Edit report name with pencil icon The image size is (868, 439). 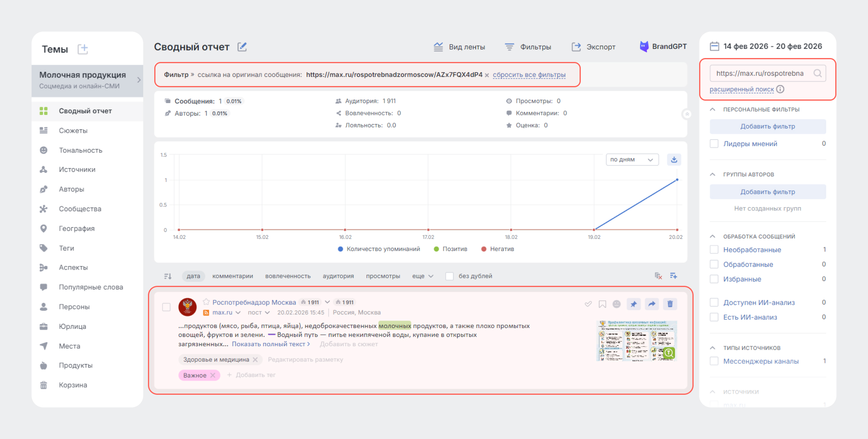click(x=242, y=47)
